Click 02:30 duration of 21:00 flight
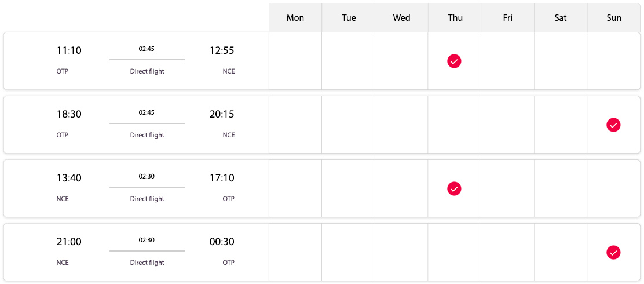Image resolution: width=644 pixels, height=284 pixels. click(x=147, y=241)
